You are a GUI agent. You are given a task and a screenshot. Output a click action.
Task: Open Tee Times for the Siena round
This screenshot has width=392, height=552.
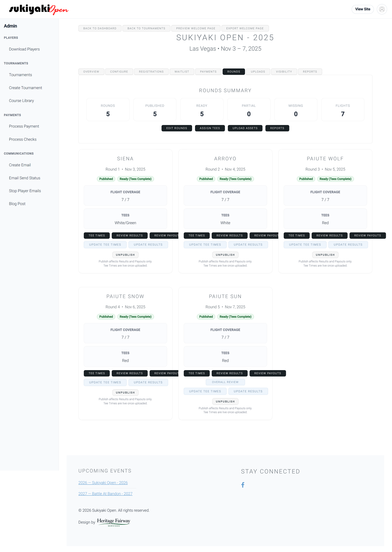[x=97, y=236]
